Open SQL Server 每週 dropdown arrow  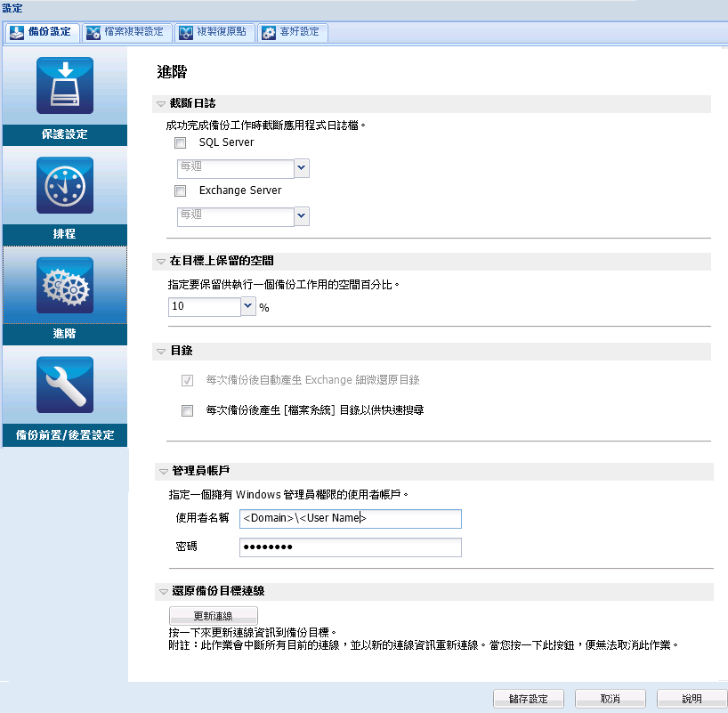pyautogui.click(x=302, y=167)
